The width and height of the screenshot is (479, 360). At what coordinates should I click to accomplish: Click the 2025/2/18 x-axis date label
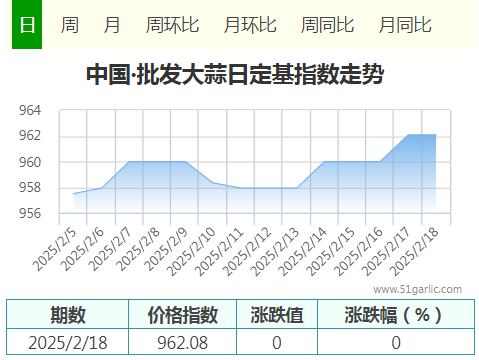tap(413, 251)
